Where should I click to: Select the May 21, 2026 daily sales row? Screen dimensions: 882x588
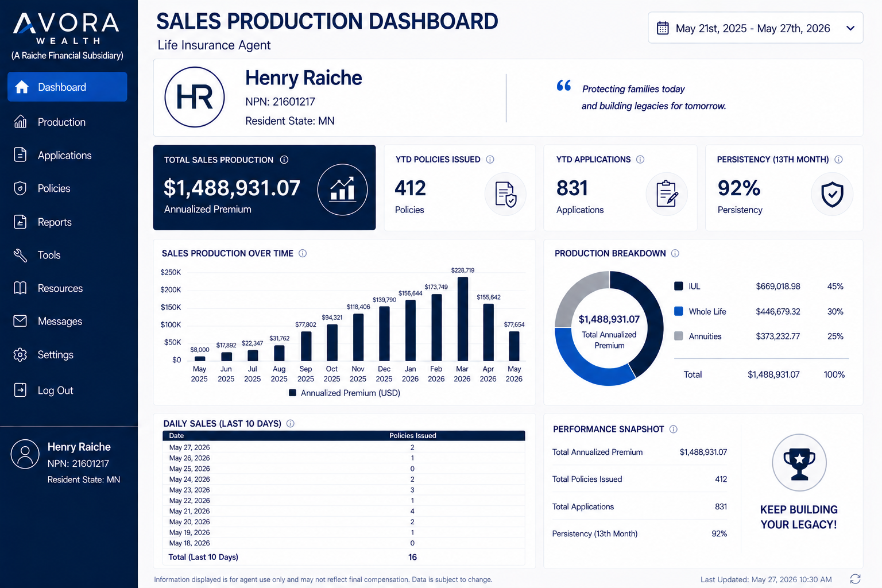point(343,511)
